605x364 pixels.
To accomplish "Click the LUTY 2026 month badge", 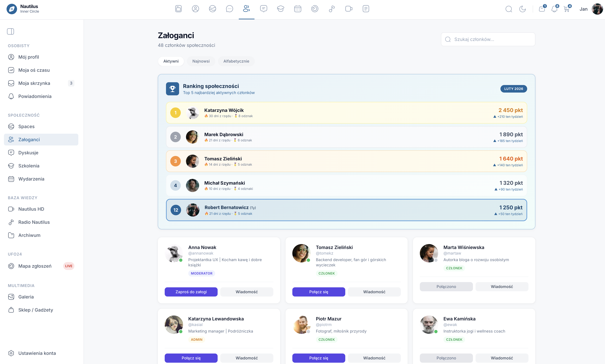I will click(x=514, y=89).
